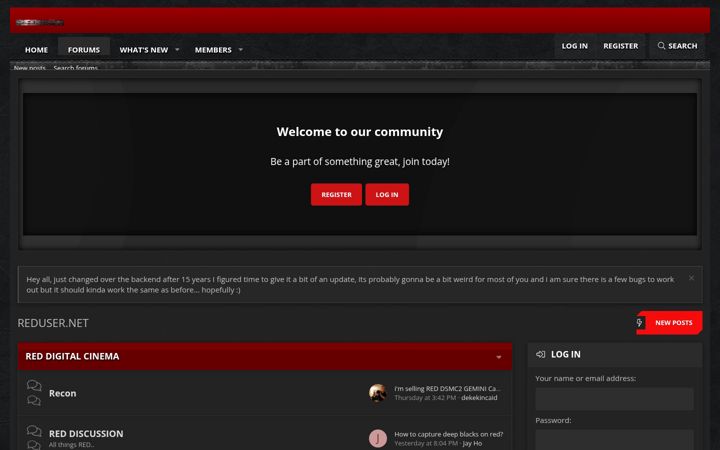
Task: Click Log in in the top navigation
Action: [x=574, y=46]
